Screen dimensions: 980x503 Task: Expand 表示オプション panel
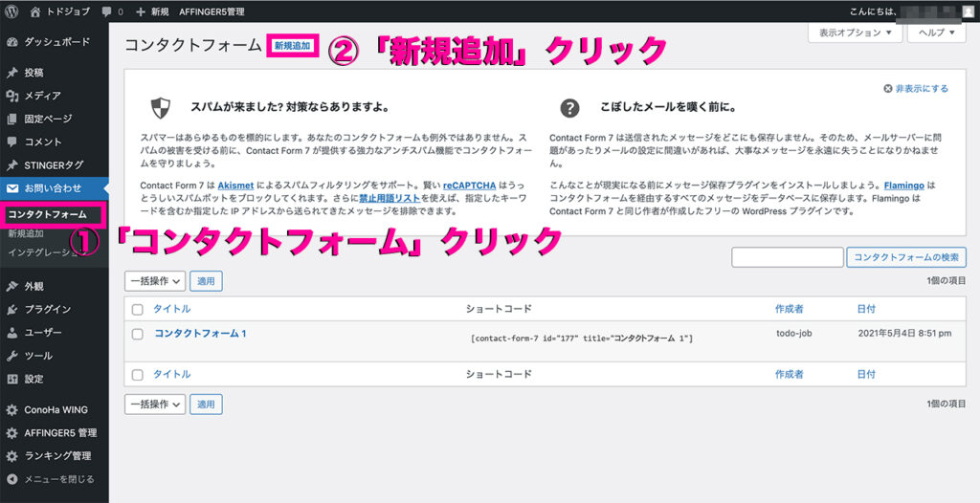point(855,33)
